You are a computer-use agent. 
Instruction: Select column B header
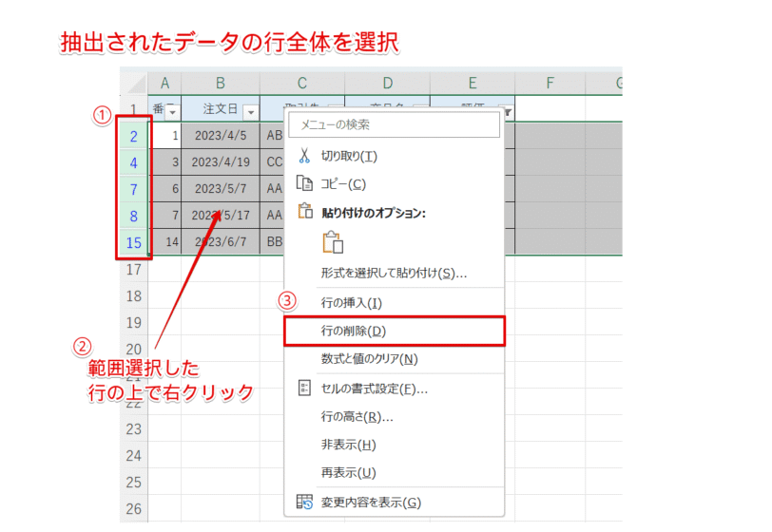(x=220, y=84)
